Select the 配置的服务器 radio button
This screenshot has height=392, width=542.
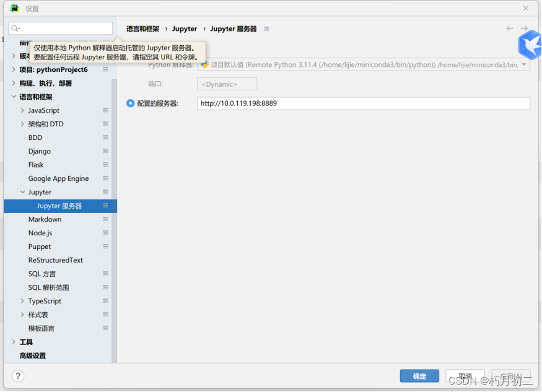coord(130,103)
